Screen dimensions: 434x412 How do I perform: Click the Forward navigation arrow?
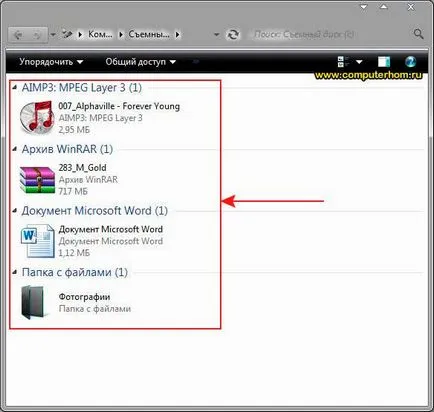tap(37, 35)
